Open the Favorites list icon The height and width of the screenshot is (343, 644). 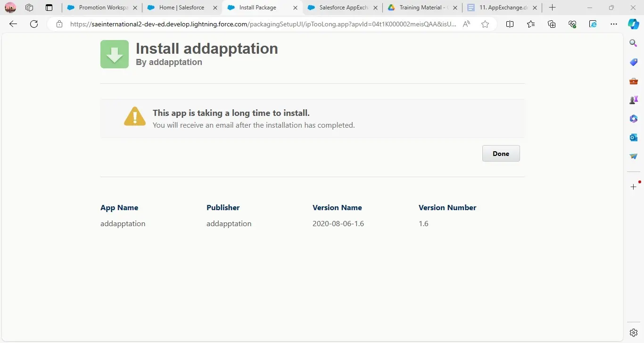coord(531,24)
